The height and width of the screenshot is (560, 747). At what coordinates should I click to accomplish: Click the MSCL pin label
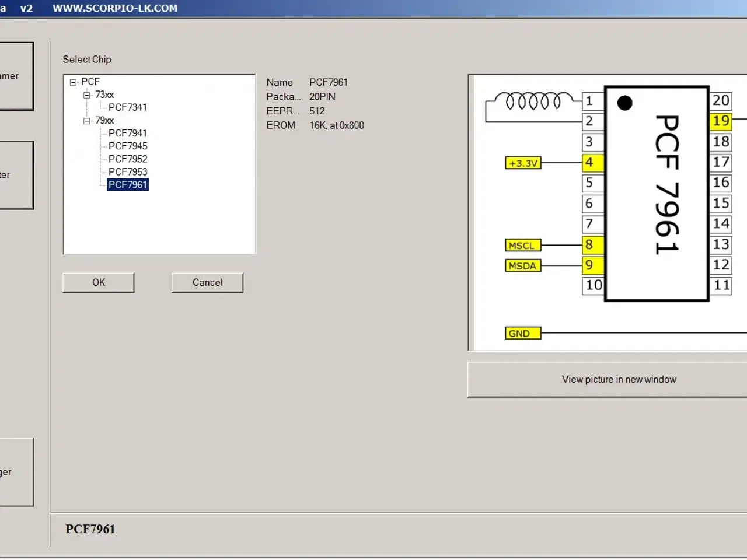tap(522, 245)
